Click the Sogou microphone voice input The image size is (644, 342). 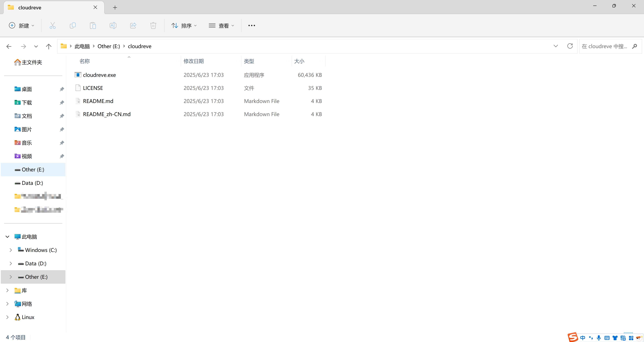(x=599, y=338)
